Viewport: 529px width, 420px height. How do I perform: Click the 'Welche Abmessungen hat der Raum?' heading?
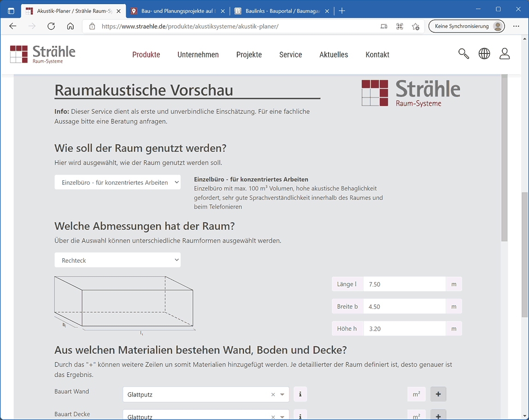[144, 226]
